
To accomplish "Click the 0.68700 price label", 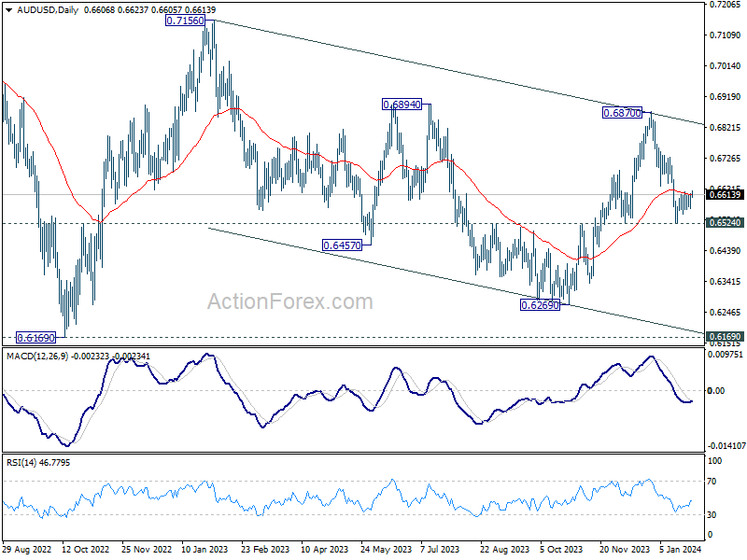I will point(622,113).
